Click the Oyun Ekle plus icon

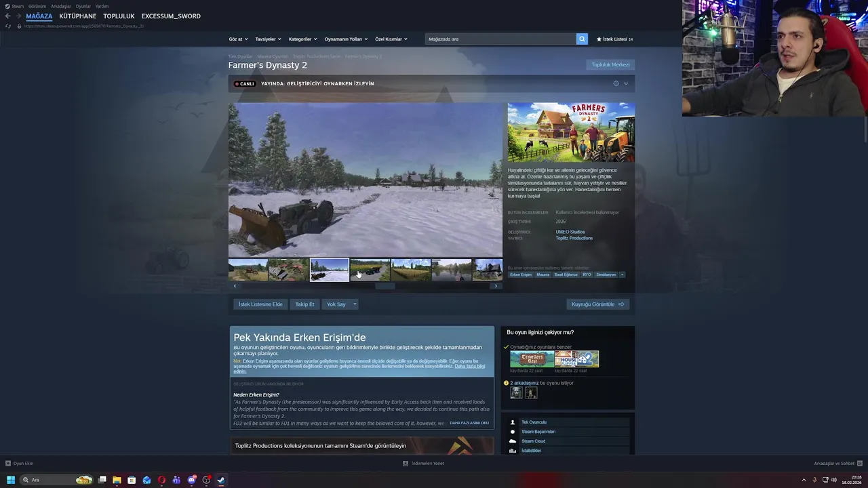pyautogui.click(x=8, y=464)
